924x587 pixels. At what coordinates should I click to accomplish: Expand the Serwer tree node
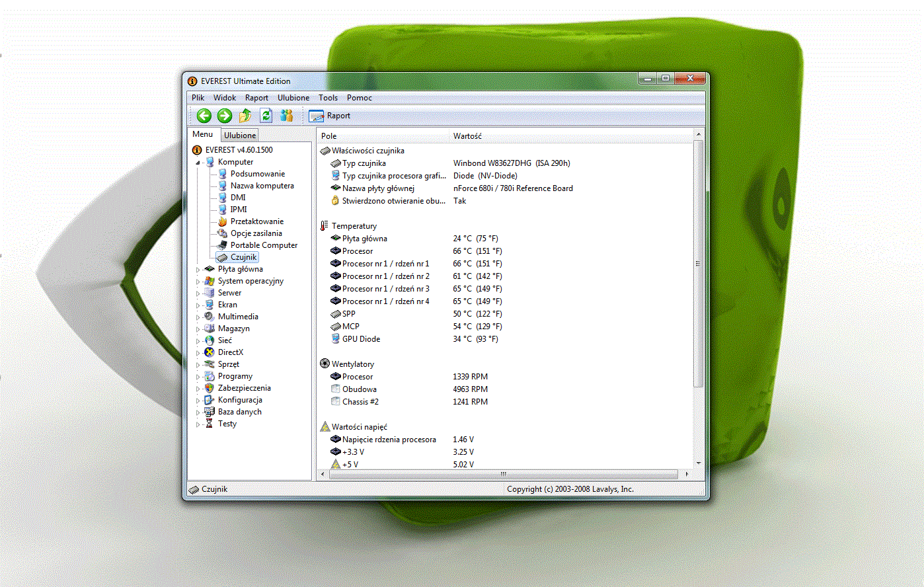pos(198,293)
